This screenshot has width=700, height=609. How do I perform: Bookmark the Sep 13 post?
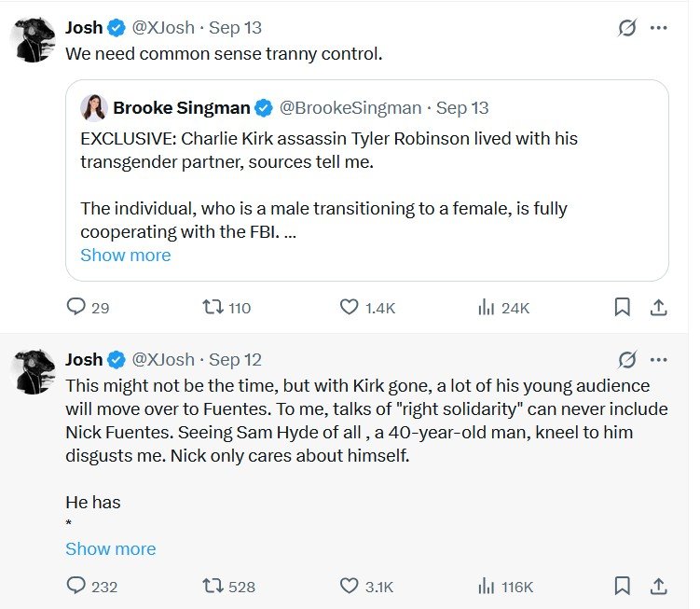622,307
